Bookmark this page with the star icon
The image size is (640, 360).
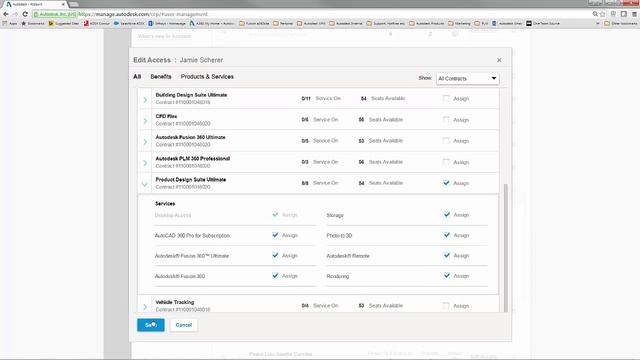[602, 14]
